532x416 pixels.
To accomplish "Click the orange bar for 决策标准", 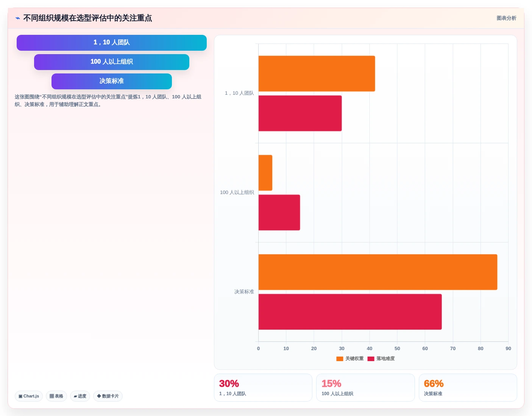I will click(x=378, y=272).
